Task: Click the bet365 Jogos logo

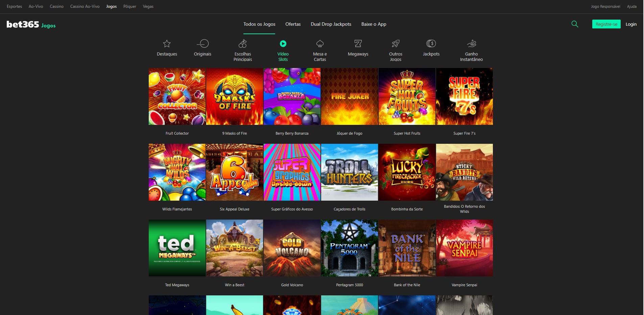Action: point(31,24)
